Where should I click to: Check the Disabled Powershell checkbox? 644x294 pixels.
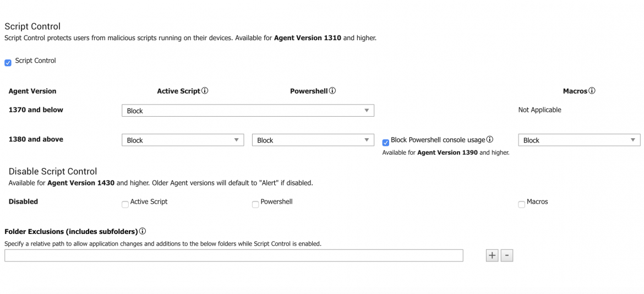255,205
